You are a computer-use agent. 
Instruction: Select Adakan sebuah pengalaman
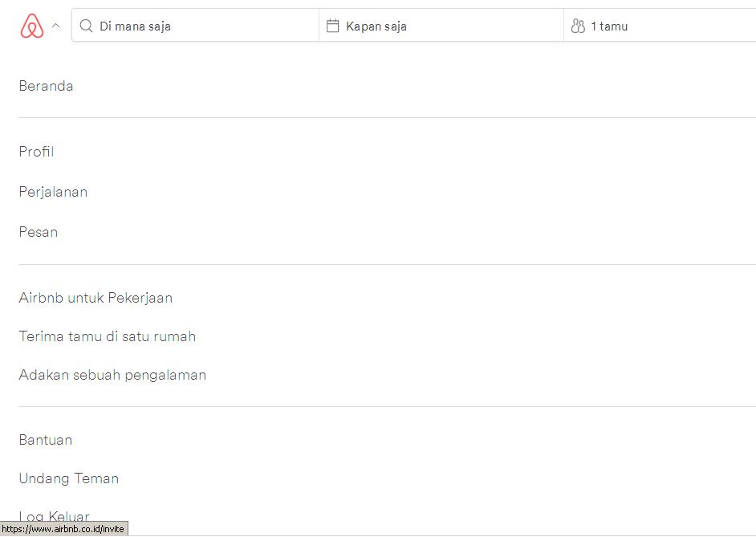coord(112,375)
